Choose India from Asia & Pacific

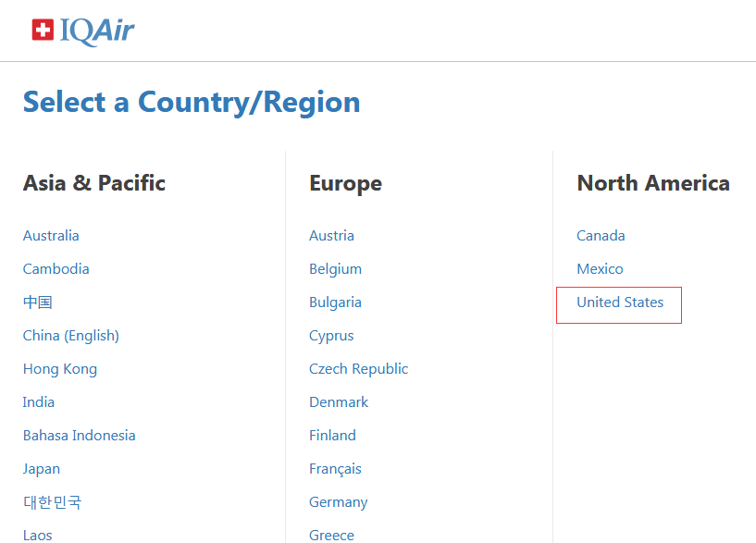point(39,402)
